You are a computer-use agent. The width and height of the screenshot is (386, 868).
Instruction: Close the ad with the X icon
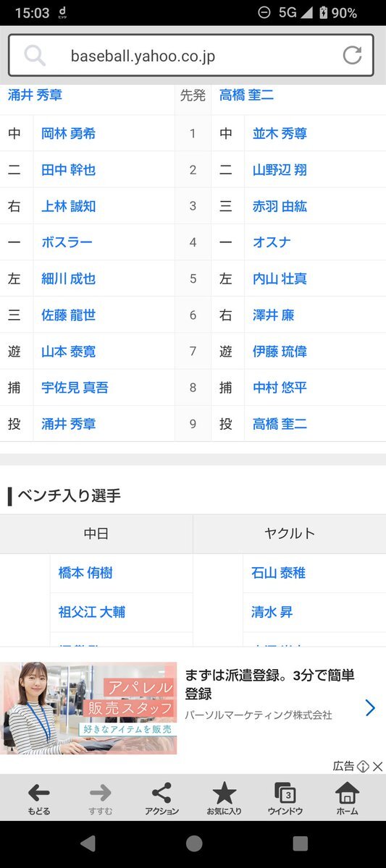[x=377, y=767]
